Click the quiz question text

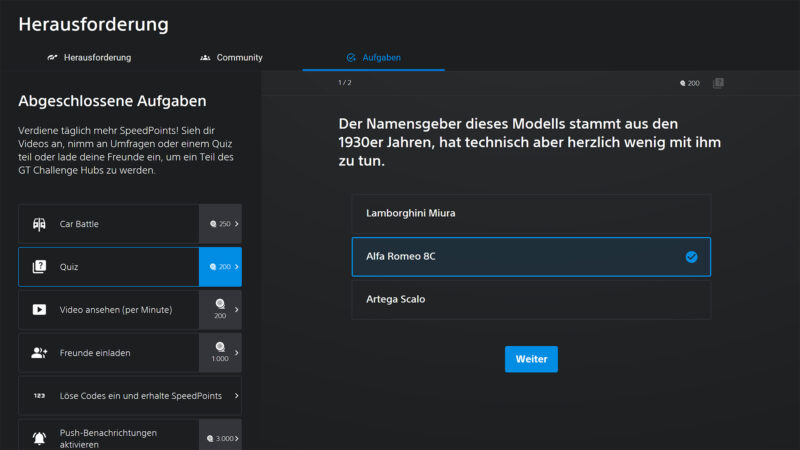[x=530, y=142]
